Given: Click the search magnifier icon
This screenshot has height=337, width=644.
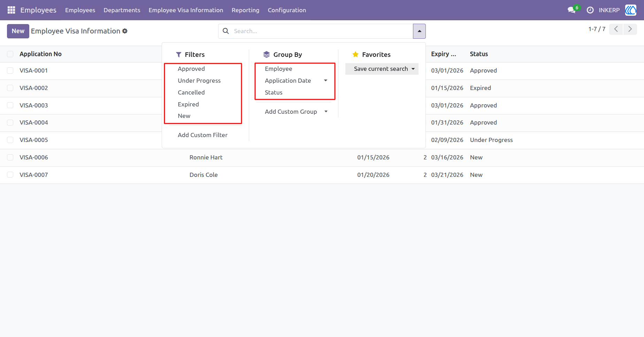Looking at the screenshot, I should click(226, 31).
